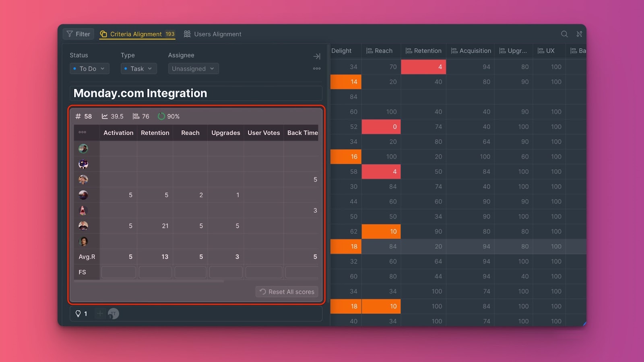Click the green 90% progress circle
This screenshot has height=362, width=644.
tap(161, 116)
